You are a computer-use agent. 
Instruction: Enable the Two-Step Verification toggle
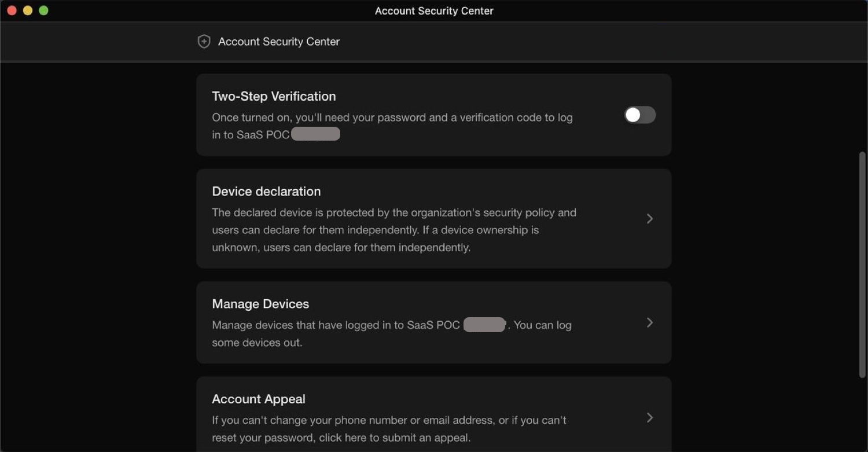[639, 115]
